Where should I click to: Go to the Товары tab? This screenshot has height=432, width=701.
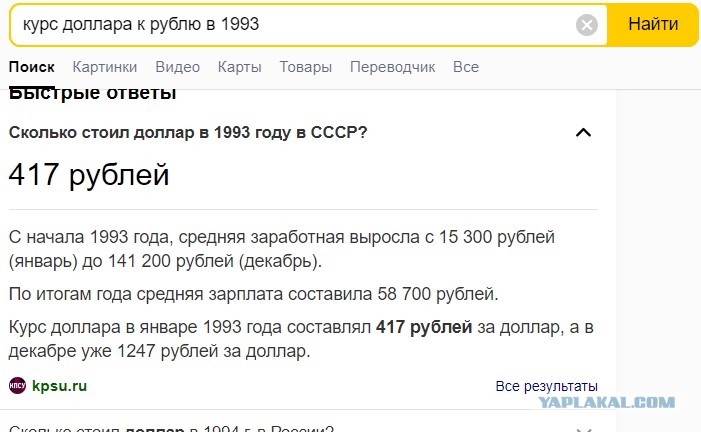306,67
